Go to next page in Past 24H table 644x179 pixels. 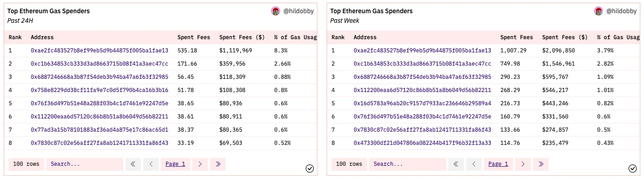pyautogui.click(x=200, y=164)
